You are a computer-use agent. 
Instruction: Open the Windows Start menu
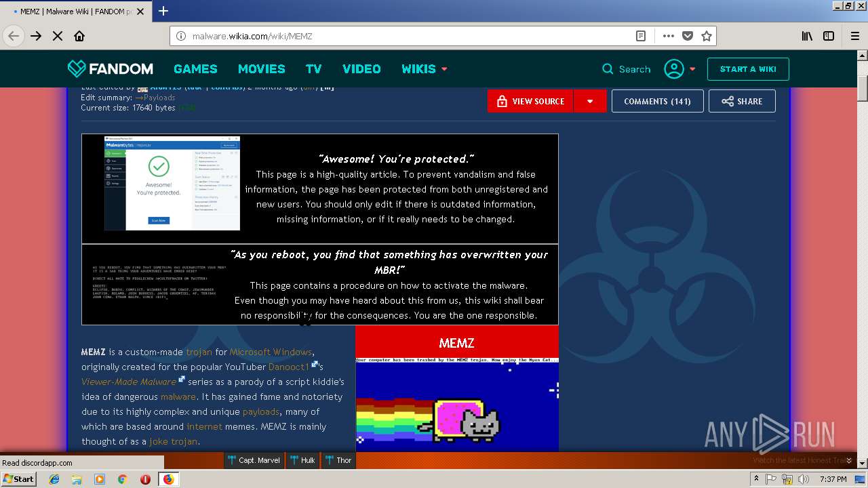tap(19, 479)
